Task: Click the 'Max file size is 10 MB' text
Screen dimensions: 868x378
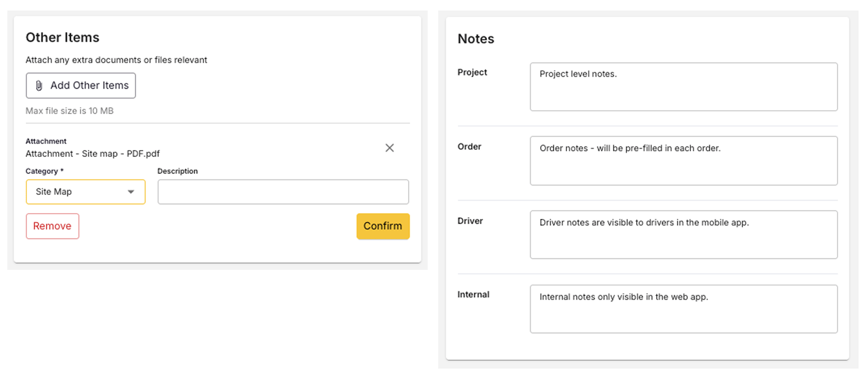Action: (69, 111)
